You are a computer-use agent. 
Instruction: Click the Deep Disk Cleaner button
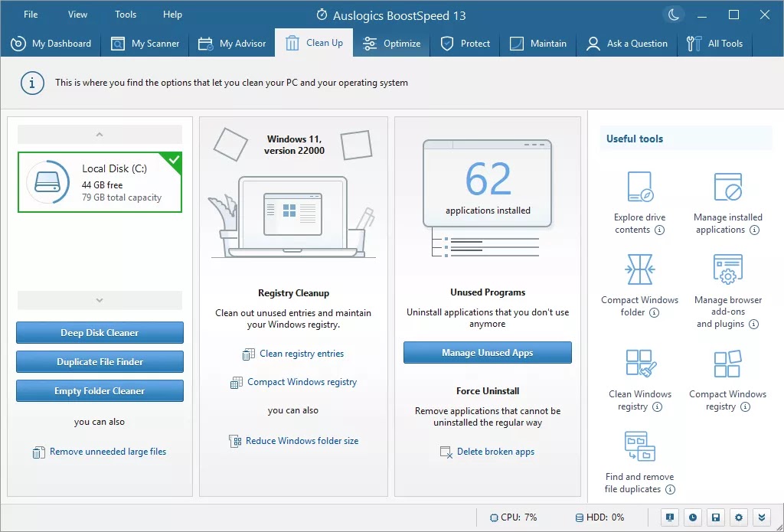pyautogui.click(x=100, y=333)
